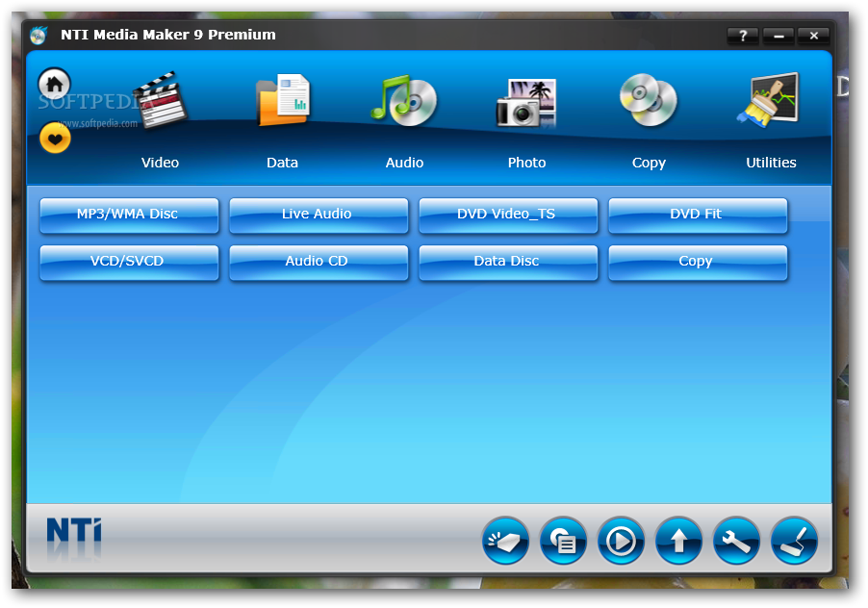Viewport: 868px width, 608px height.
Task: Open the Video clapperboard category
Action: pos(160,100)
